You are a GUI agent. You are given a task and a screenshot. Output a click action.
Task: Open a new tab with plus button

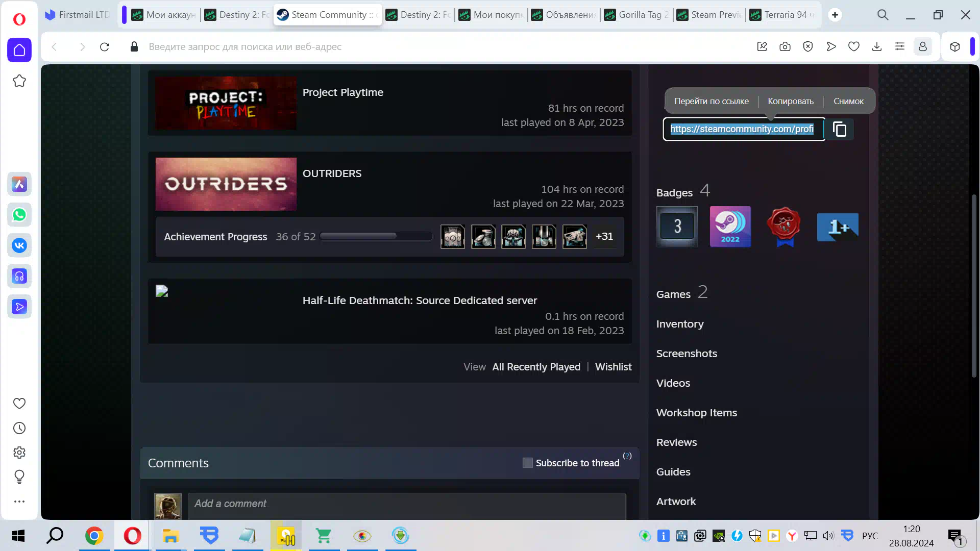835,15
